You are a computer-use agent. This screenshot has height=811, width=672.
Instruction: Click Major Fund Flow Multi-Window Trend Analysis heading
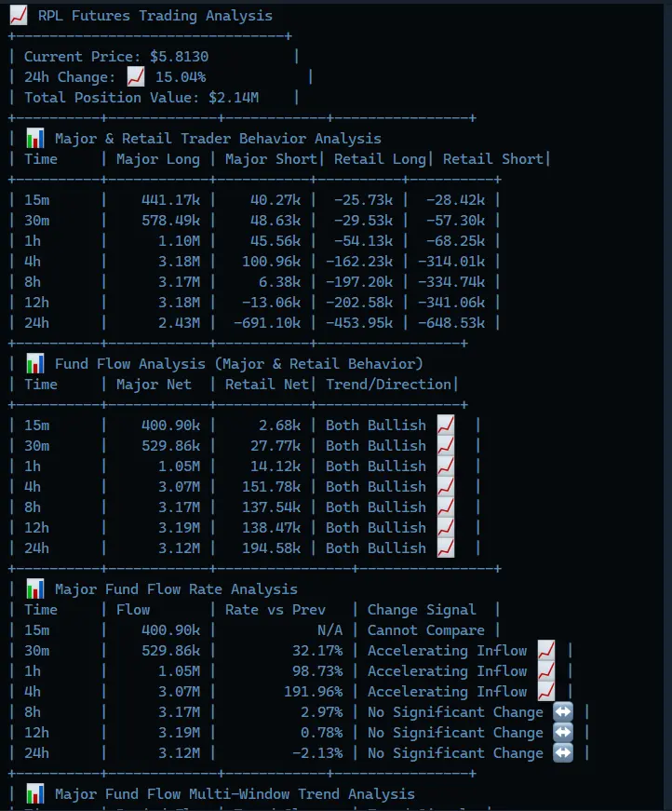click(235, 794)
